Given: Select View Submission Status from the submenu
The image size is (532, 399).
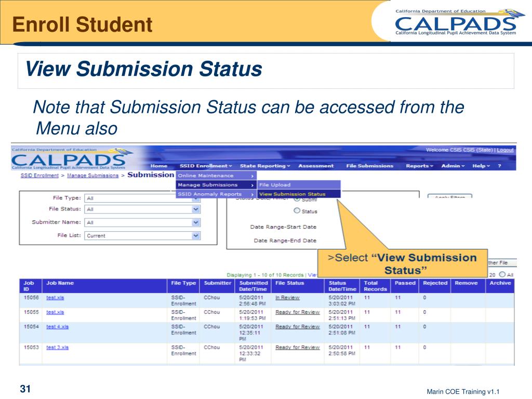Looking at the screenshot, I should (x=299, y=194).
